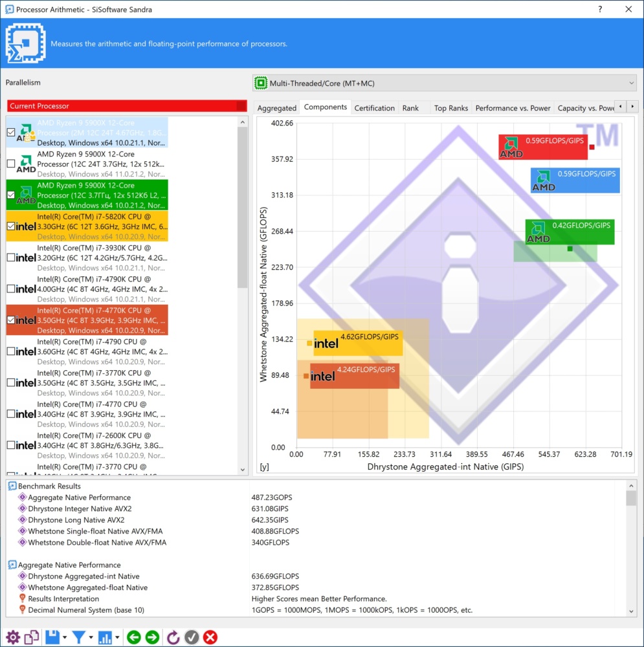Select the Core i7-4770 3.40GHz list row
The image size is (644, 647).
pyautogui.click(x=87, y=414)
